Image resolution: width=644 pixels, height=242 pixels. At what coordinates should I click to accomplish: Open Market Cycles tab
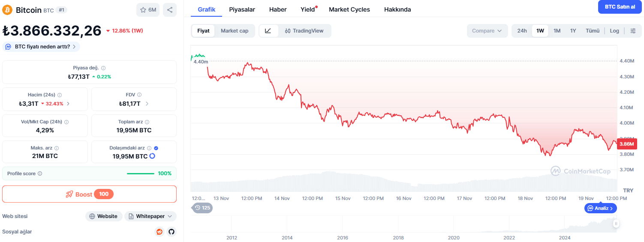point(349,9)
